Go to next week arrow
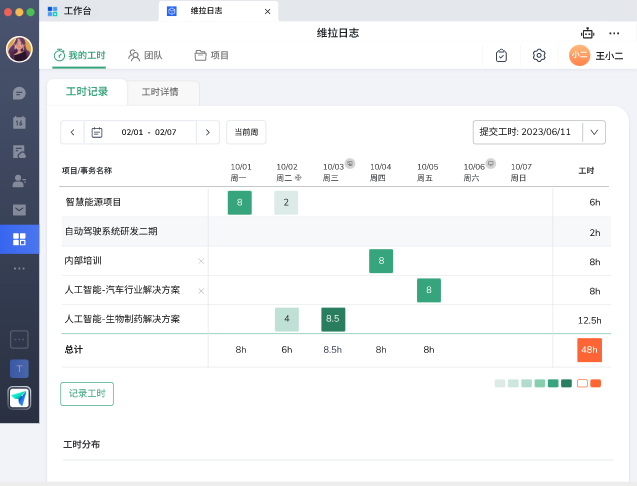This screenshot has width=637, height=486. 208,132
